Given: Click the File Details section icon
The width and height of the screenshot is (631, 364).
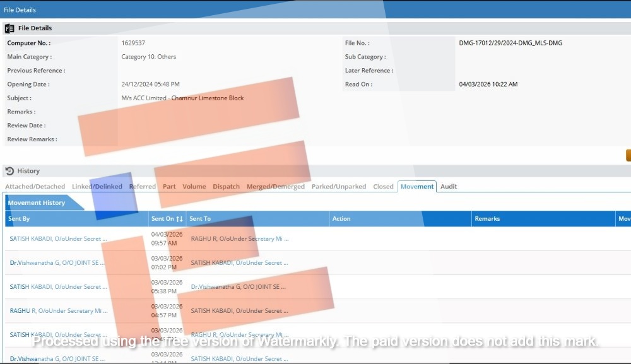Looking at the screenshot, I should pos(9,28).
